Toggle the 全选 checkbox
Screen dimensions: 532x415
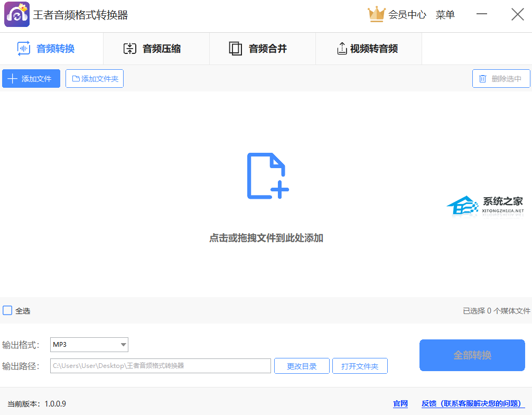(x=7, y=310)
